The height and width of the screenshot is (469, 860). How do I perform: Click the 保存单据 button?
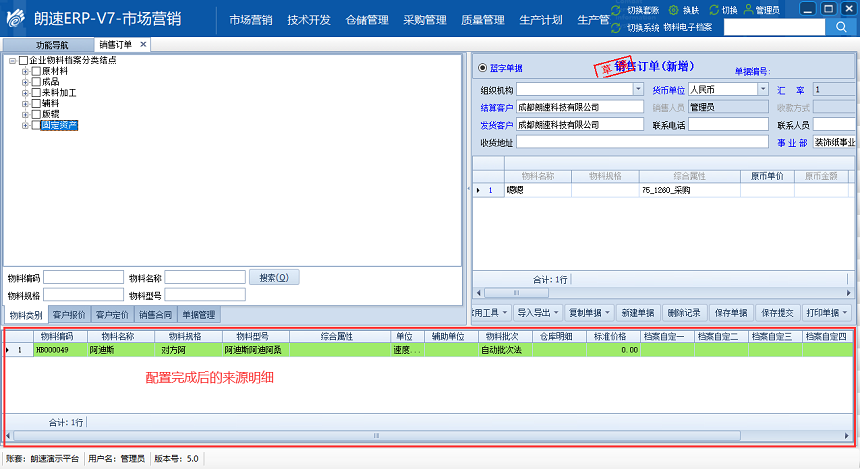click(731, 313)
